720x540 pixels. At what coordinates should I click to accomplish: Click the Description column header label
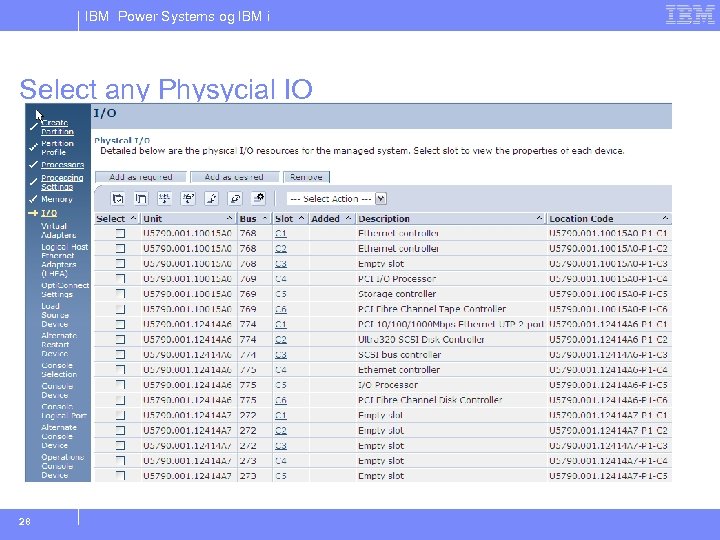pos(384,219)
